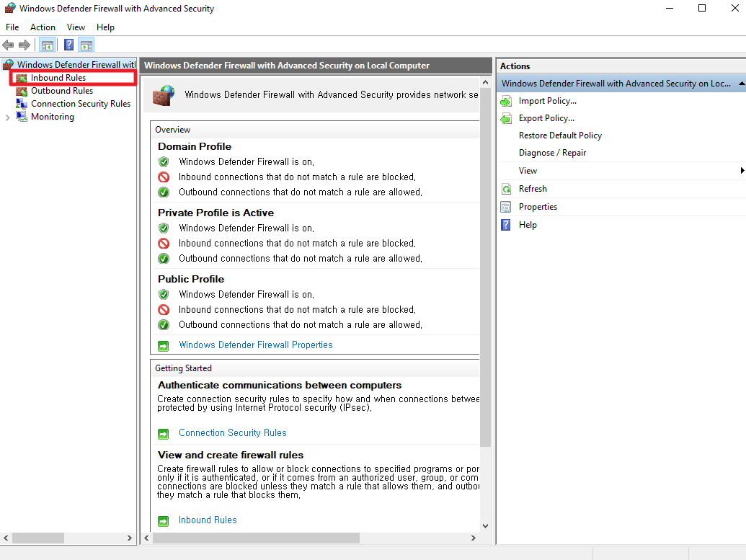
Task: Click green arrow icon beside bottom Inbound Rules link
Action: 163,522
